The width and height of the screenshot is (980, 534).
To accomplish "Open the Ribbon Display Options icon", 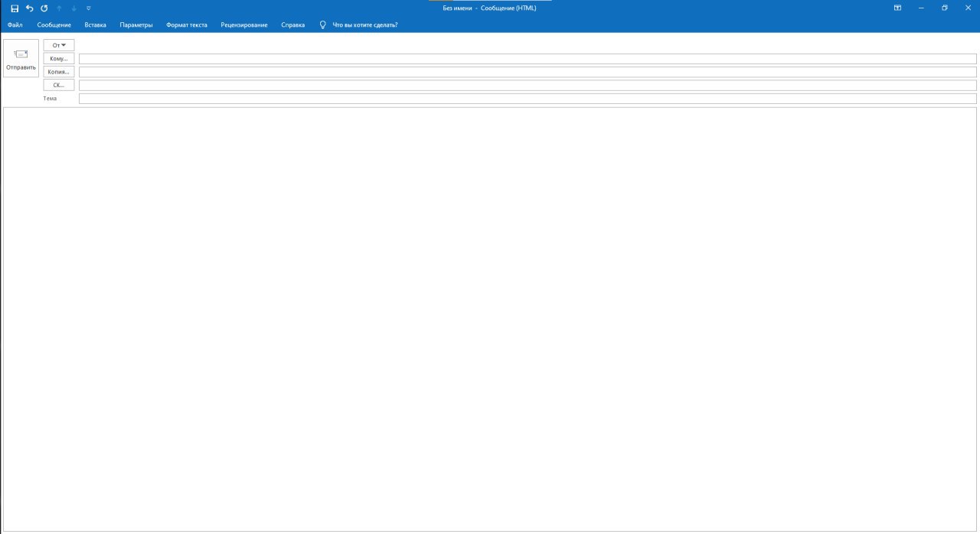I will tap(897, 8).
